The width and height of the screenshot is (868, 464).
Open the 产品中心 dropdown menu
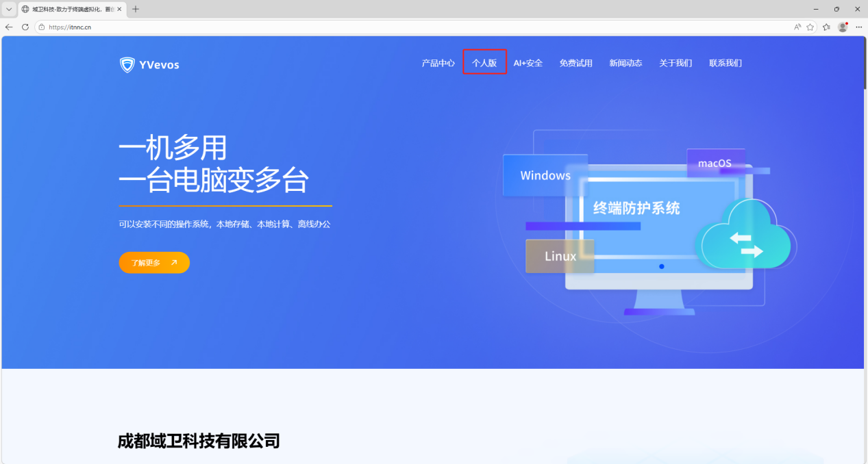tap(438, 62)
